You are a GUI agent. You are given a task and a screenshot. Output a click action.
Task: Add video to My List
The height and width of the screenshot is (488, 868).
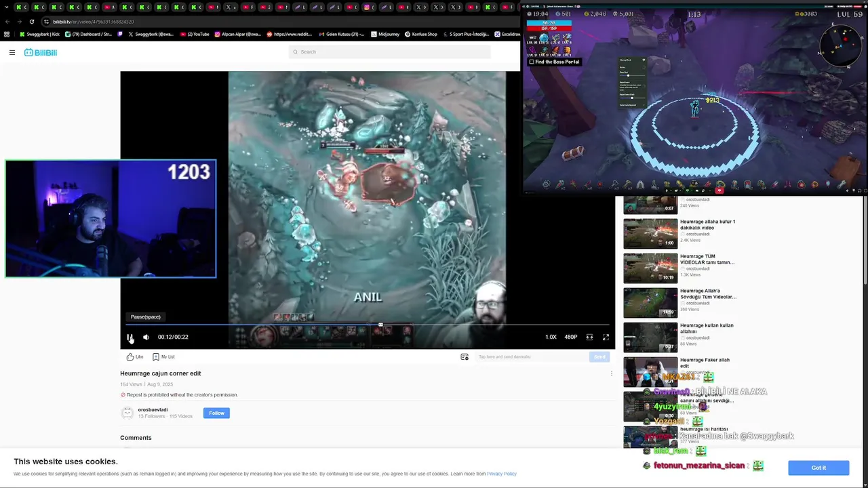coord(163,357)
